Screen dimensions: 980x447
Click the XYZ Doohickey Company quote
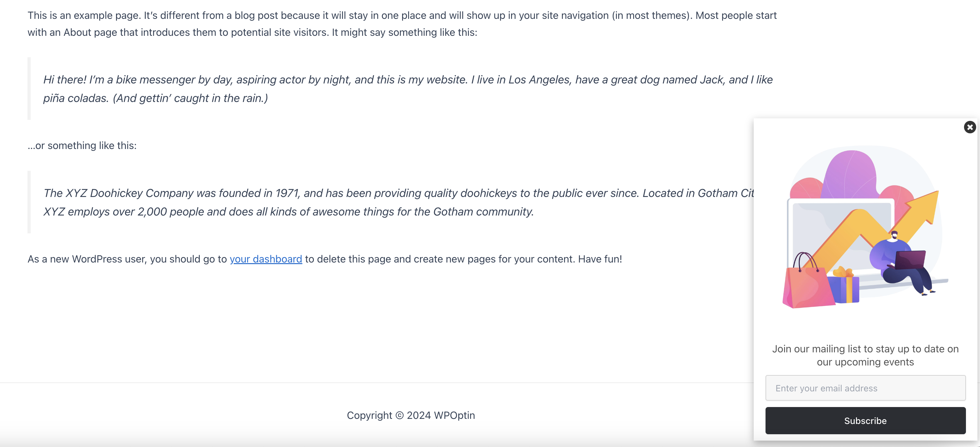point(398,202)
